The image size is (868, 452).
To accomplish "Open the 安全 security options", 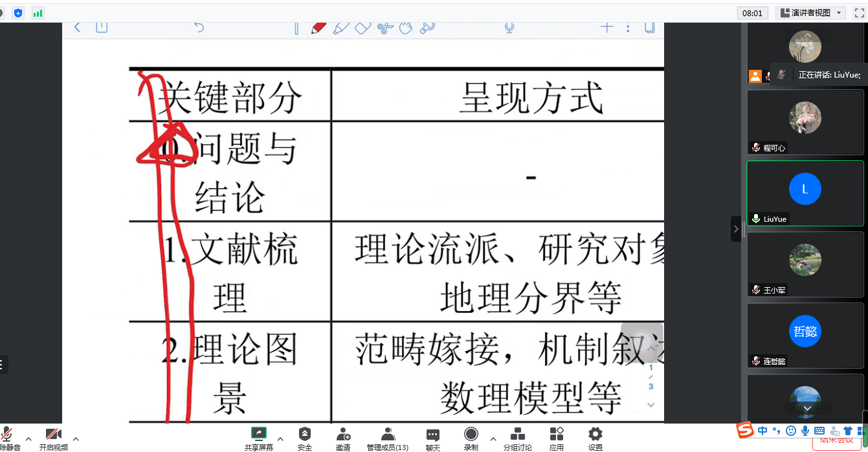I will pos(305,438).
